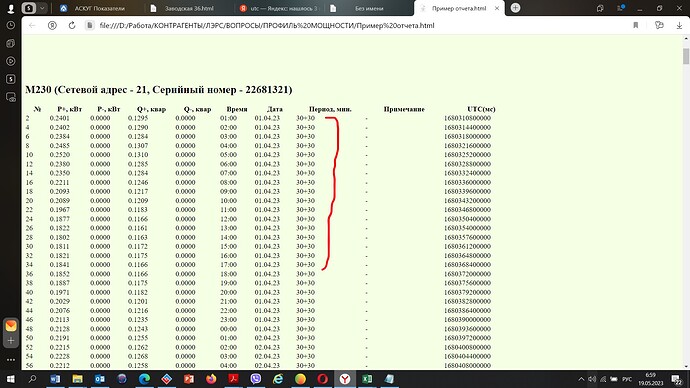Open sidebar three-dots more menu
The image size is (690, 388).
pyautogui.click(x=11, y=359)
